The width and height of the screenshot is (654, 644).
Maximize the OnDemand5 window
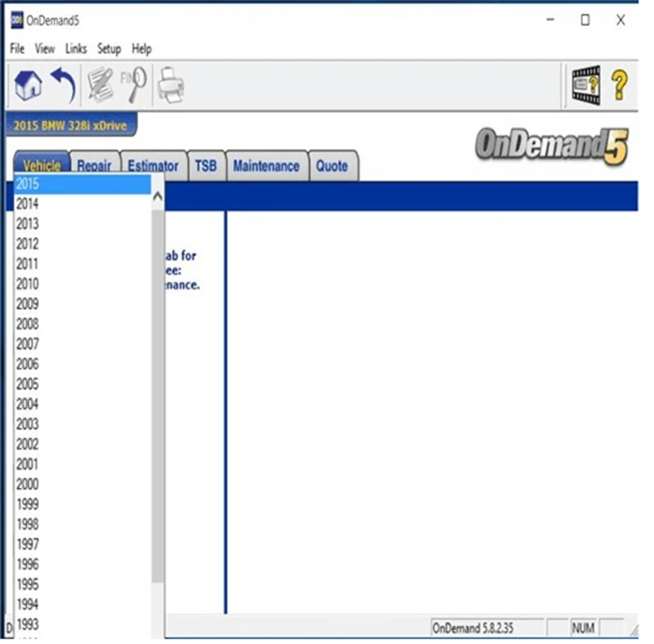coord(585,20)
